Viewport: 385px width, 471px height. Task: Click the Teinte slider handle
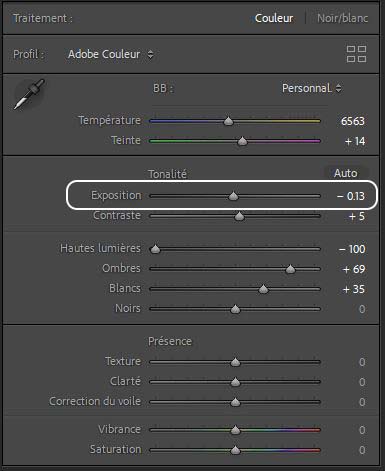(242, 141)
